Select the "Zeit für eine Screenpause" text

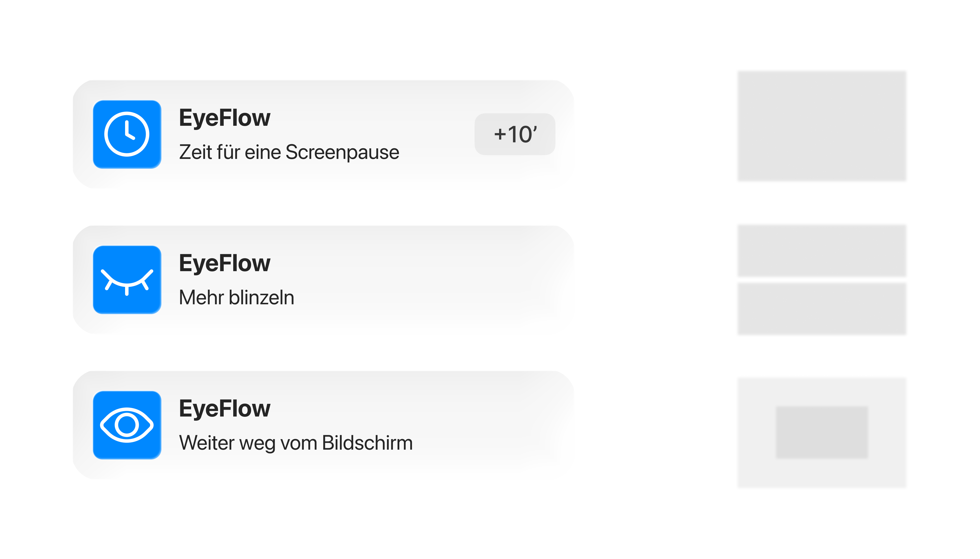coord(289,152)
